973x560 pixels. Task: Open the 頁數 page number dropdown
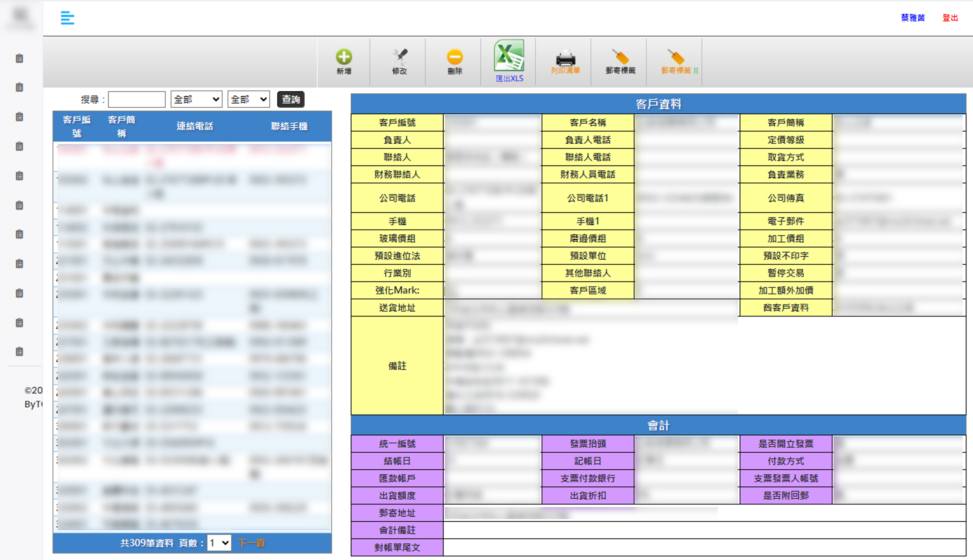pyautogui.click(x=219, y=543)
